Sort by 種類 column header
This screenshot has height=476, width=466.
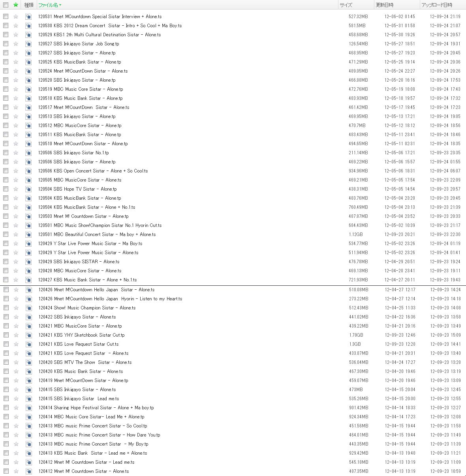pos(29,5)
